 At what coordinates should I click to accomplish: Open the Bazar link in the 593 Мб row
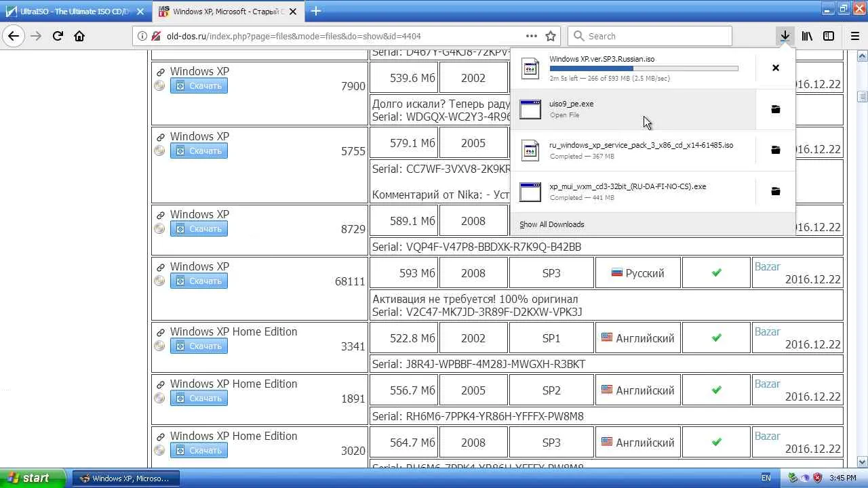pyautogui.click(x=768, y=266)
